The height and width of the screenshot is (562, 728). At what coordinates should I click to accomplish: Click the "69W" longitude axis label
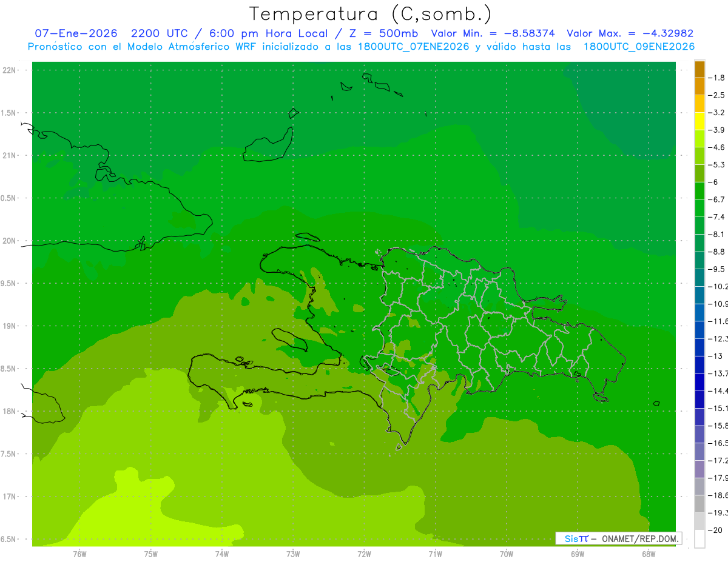(x=577, y=554)
